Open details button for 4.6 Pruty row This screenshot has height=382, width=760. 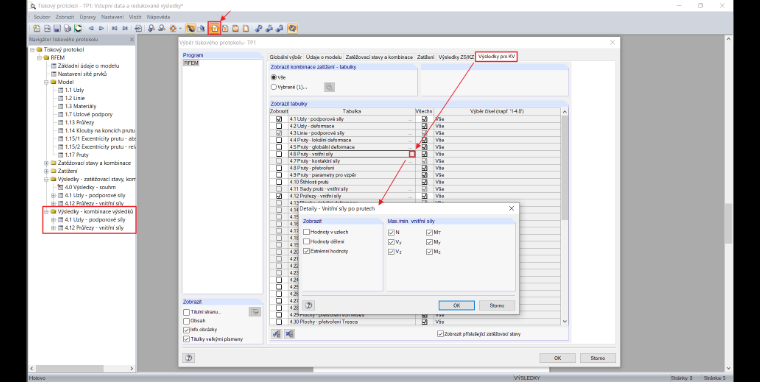[x=412, y=154]
